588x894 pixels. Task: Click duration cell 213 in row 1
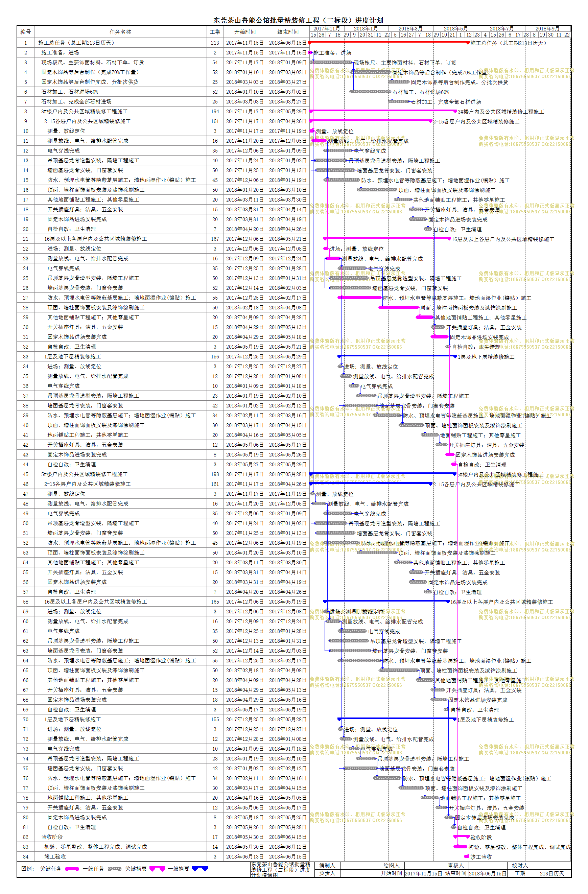[215, 43]
